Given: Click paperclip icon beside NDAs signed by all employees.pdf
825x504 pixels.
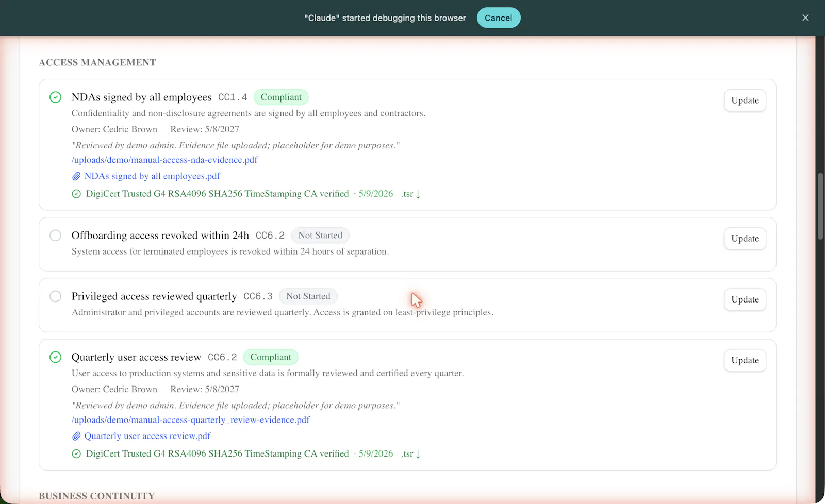Looking at the screenshot, I should coord(76,176).
